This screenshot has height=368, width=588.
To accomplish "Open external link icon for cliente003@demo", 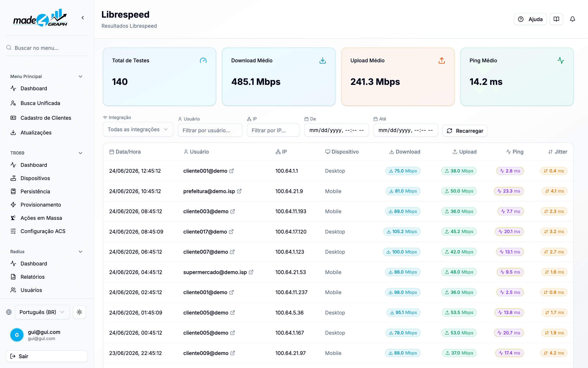I will [233, 211].
